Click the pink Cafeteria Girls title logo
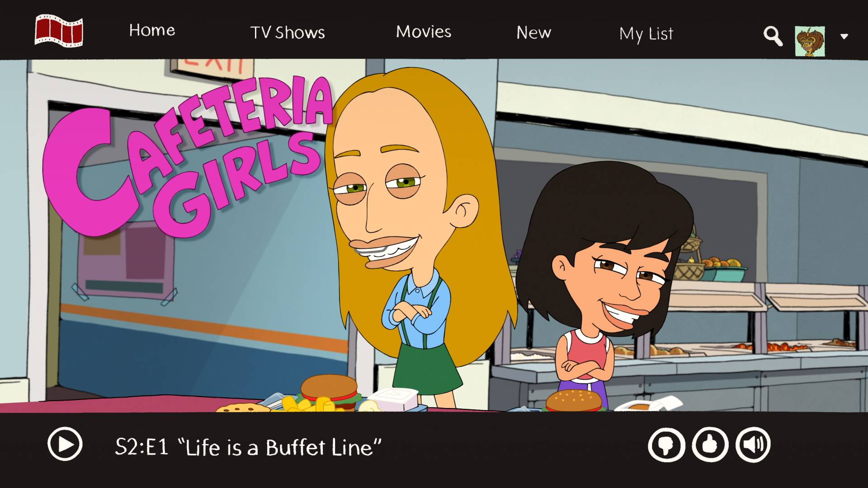This screenshot has height=488, width=868. pyautogui.click(x=188, y=156)
